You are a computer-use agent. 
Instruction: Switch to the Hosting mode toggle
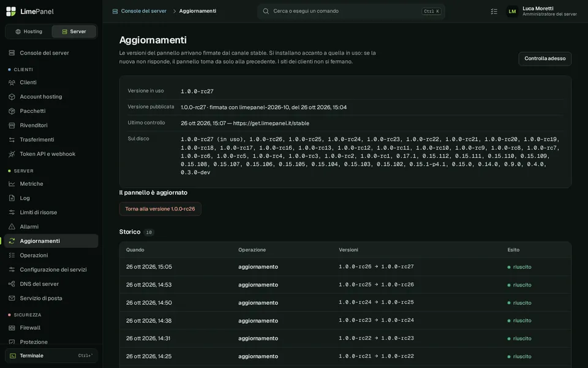(x=29, y=31)
